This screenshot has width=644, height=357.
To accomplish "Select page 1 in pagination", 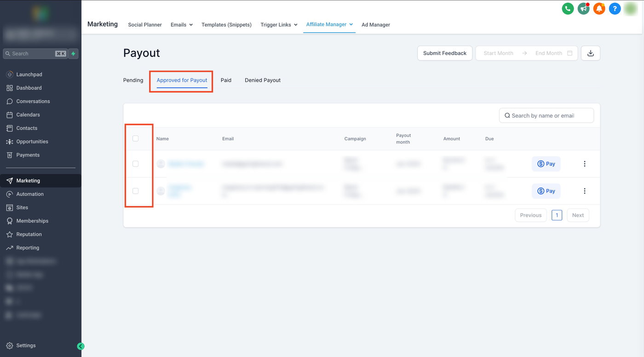I will pos(557,215).
